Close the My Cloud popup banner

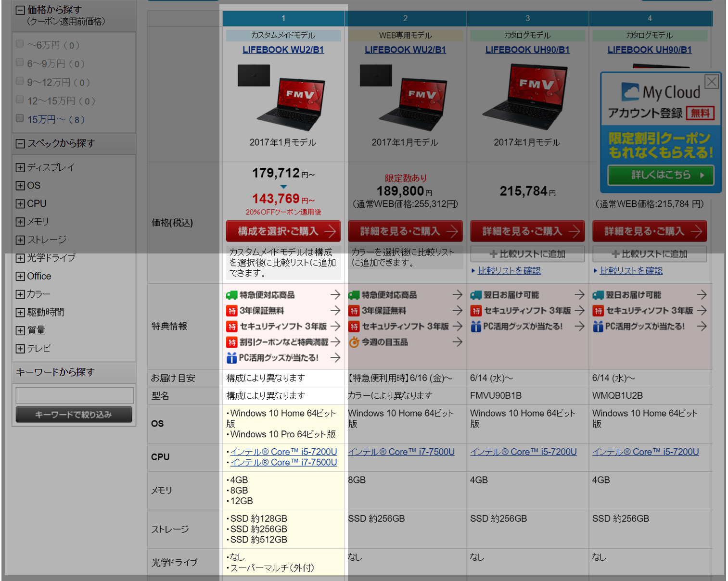point(711,82)
